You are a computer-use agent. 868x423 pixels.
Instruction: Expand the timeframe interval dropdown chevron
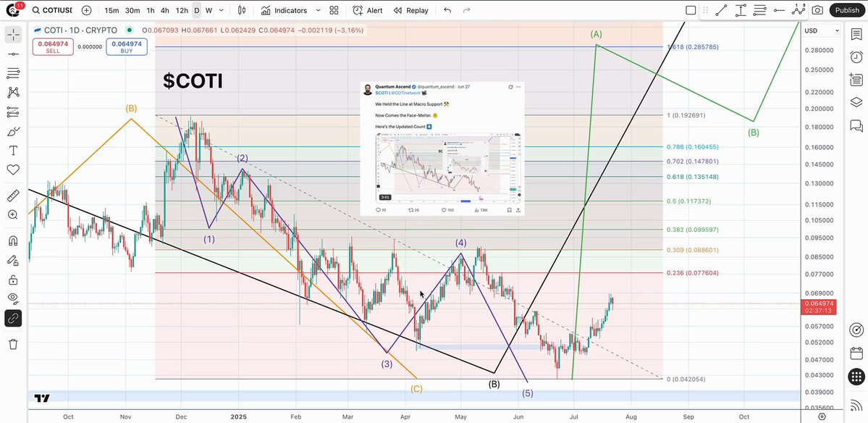coord(222,10)
